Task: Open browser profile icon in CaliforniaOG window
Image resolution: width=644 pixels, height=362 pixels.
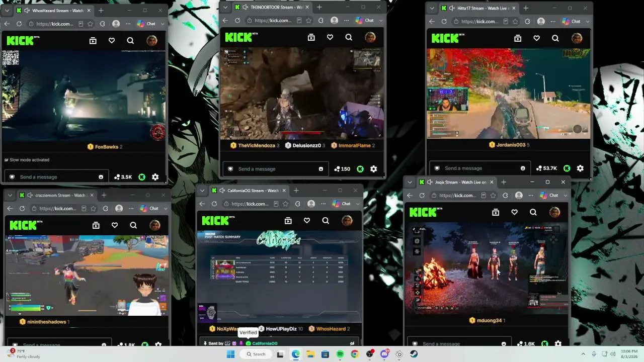Action: click(x=311, y=204)
